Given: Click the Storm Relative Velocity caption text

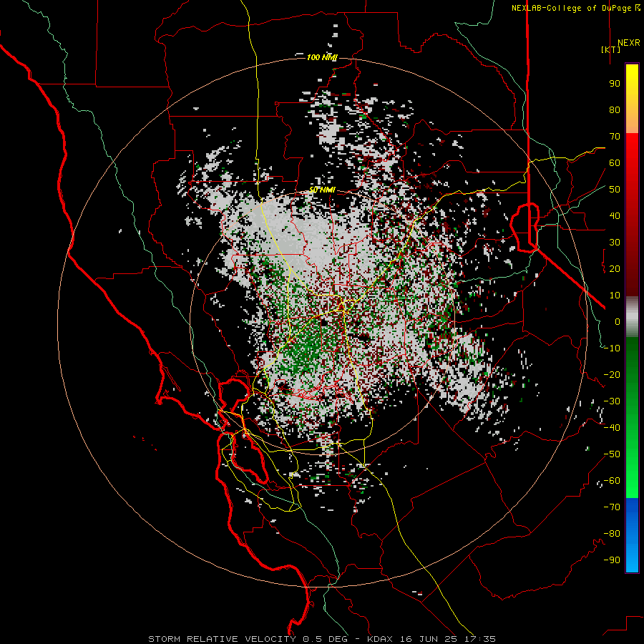Looking at the screenshot, I should coord(321,639).
